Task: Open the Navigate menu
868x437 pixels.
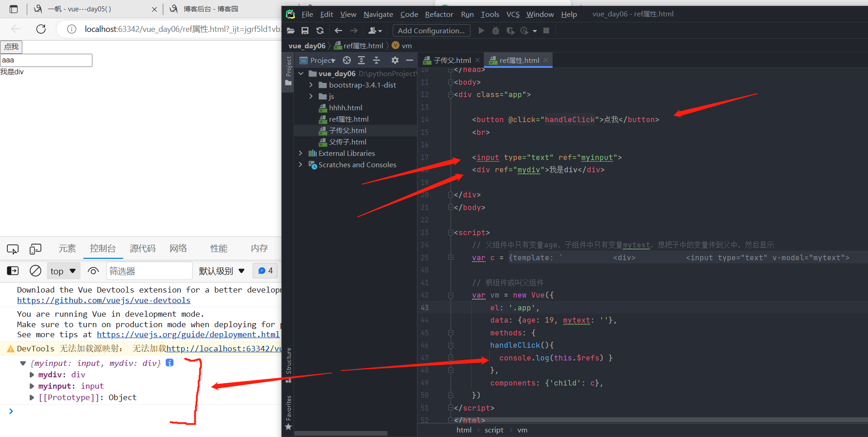Action: click(x=378, y=14)
